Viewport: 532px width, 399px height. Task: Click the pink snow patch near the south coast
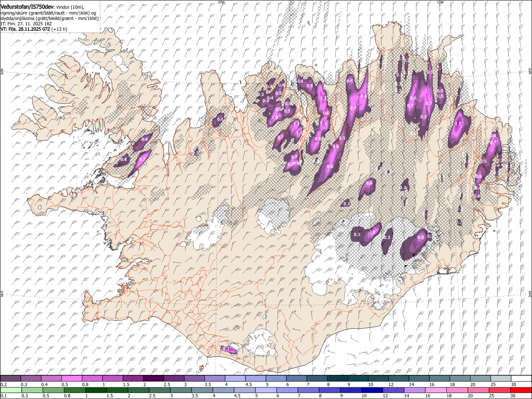(229, 350)
